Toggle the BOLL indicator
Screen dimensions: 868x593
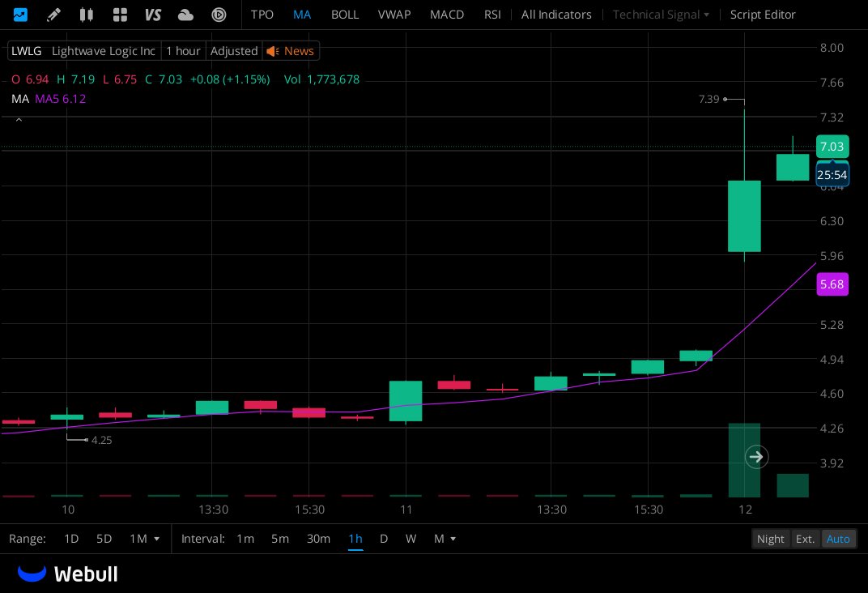pyautogui.click(x=345, y=15)
